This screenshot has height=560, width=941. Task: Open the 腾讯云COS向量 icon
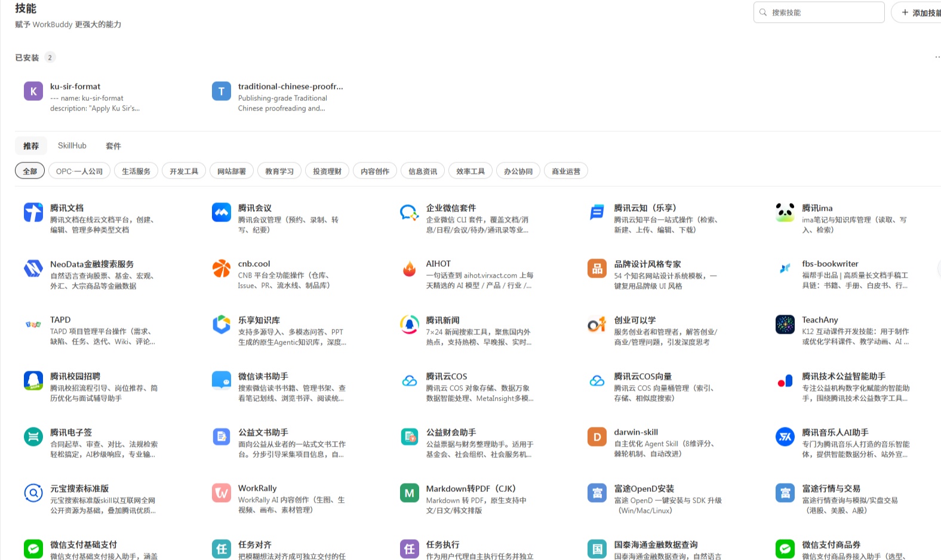597,380
